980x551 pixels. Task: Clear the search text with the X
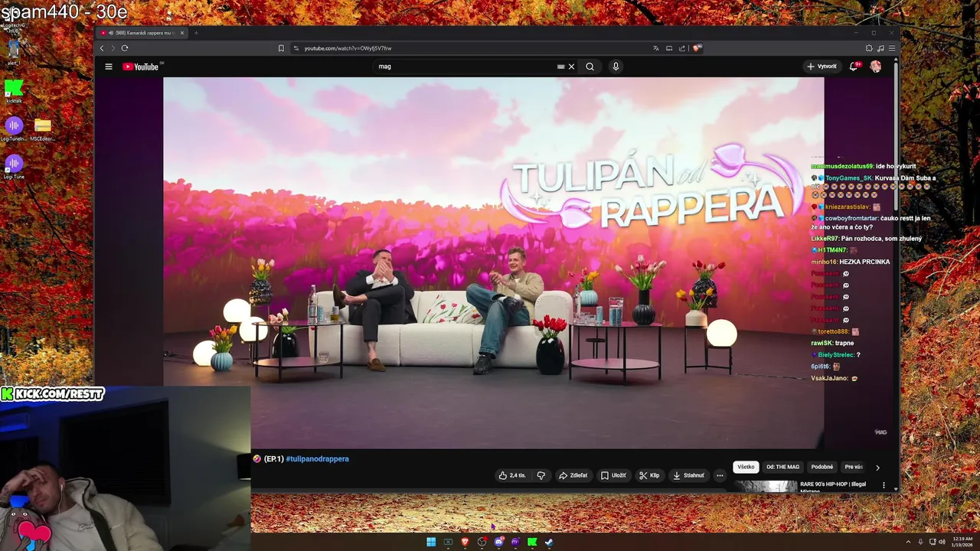point(571,67)
